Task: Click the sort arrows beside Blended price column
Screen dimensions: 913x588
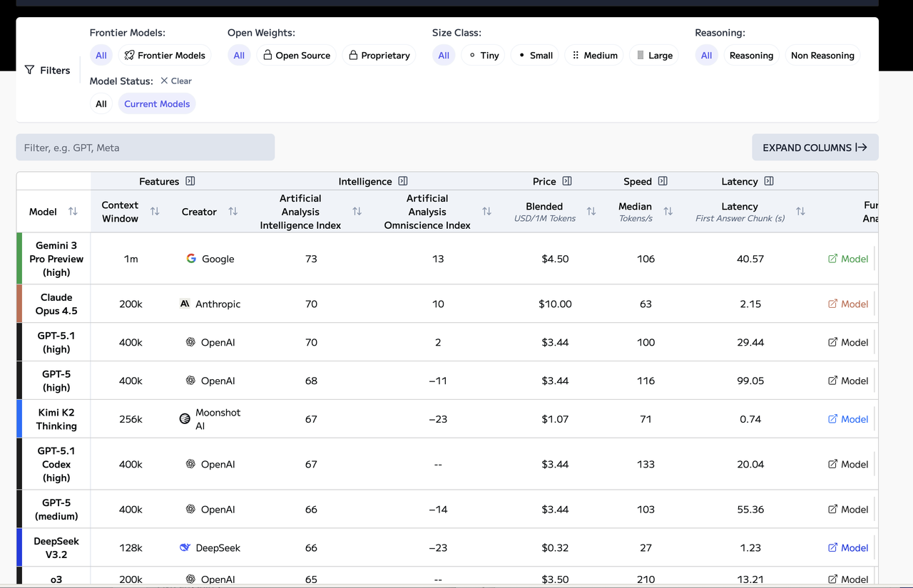Action: click(x=591, y=212)
